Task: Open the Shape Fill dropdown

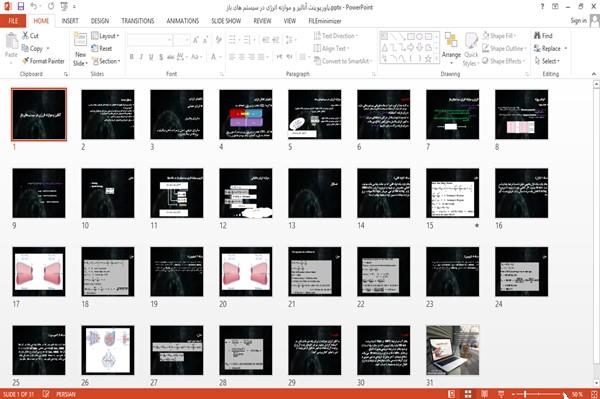Action: click(499, 36)
